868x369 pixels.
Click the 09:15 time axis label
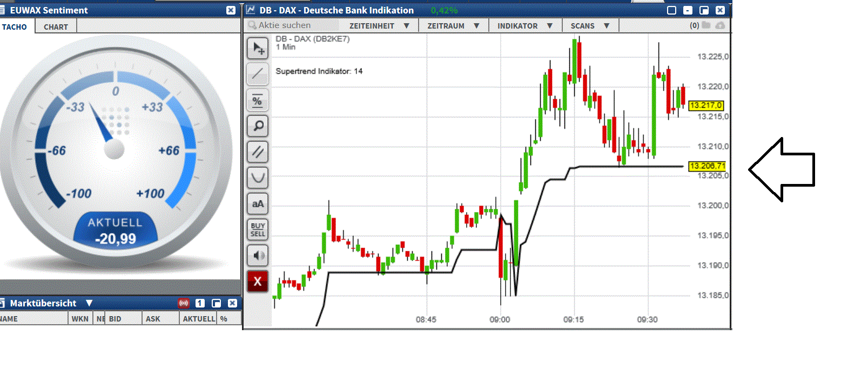[x=574, y=319]
